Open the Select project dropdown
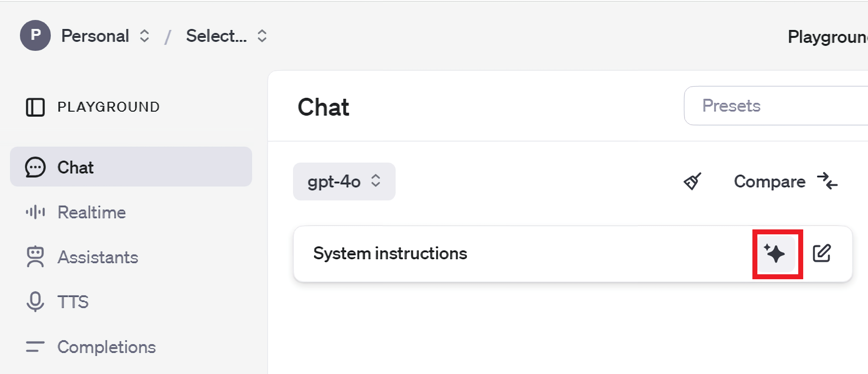 point(226,36)
